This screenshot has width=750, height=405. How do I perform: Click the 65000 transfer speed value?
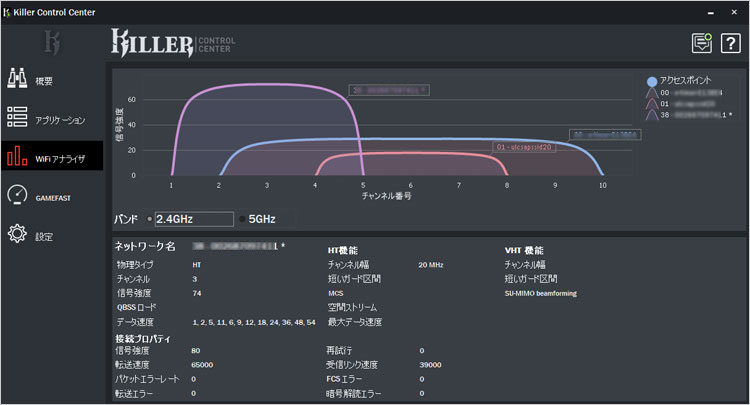(202, 365)
